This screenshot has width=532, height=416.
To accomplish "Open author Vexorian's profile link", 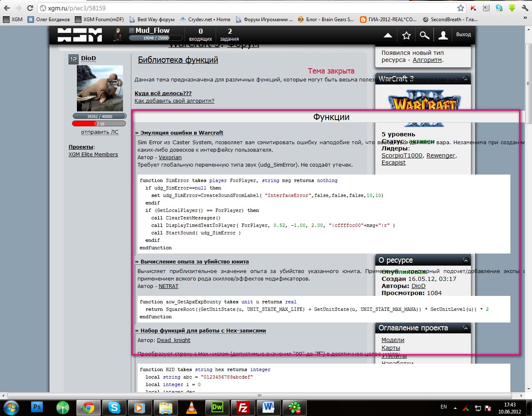I will point(170,158).
